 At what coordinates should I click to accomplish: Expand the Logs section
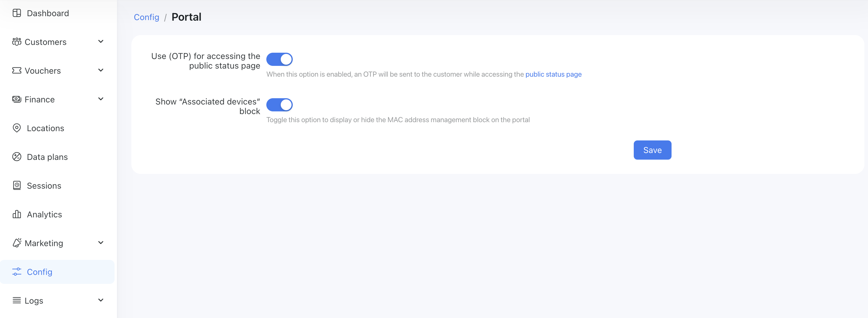[100, 300]
